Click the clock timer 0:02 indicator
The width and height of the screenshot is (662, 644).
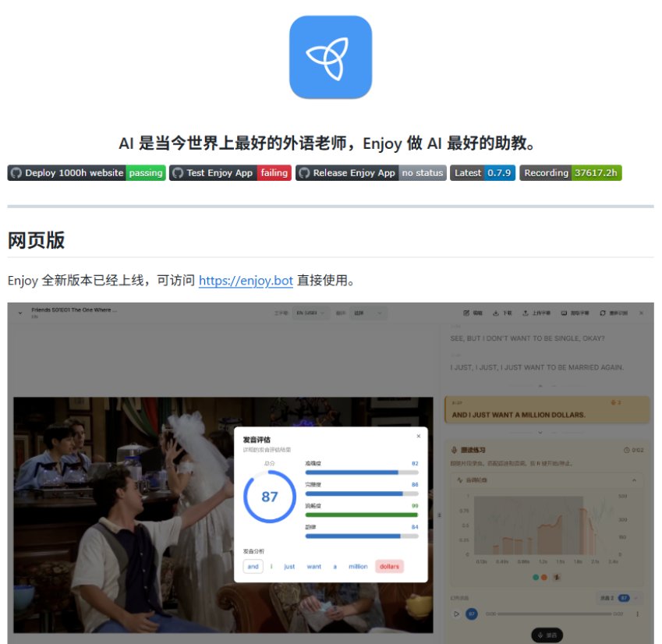pos(634,451)
